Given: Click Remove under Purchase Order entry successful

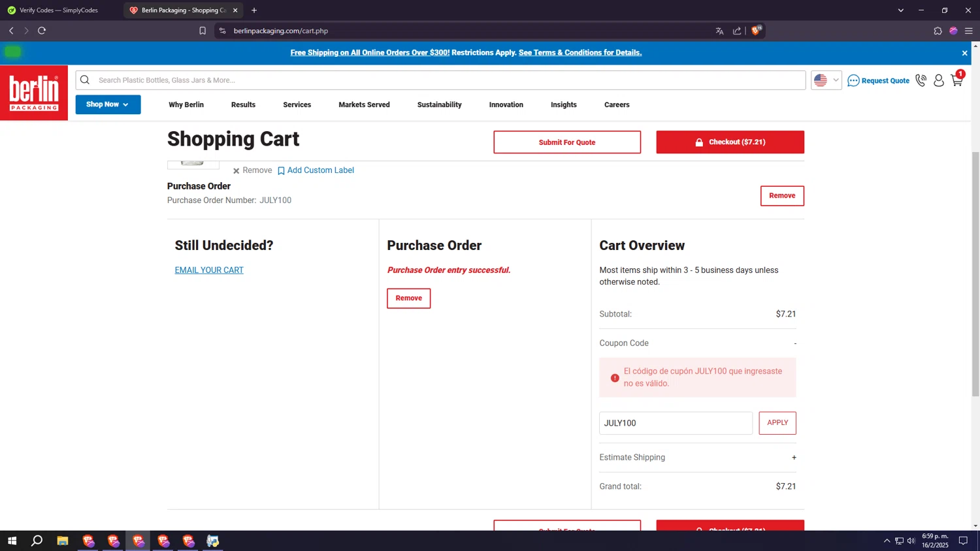Looking at the screenshot, I should pos(408,298).
